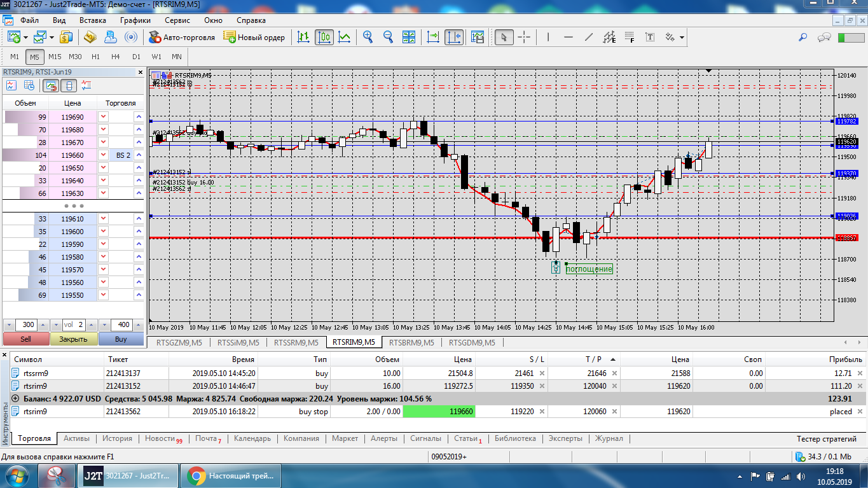Click the zoom in magnifier icon
The height and width of the screenshot is (488, 868).
click(x=368, y=37)
